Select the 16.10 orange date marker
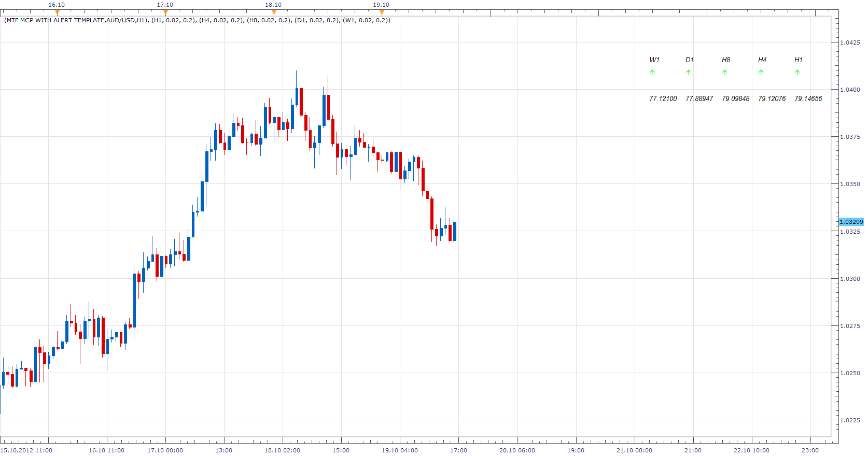Image resolution: width=868 pixels, height=456 pixels. pyautogui.click(x=57, y=12)
